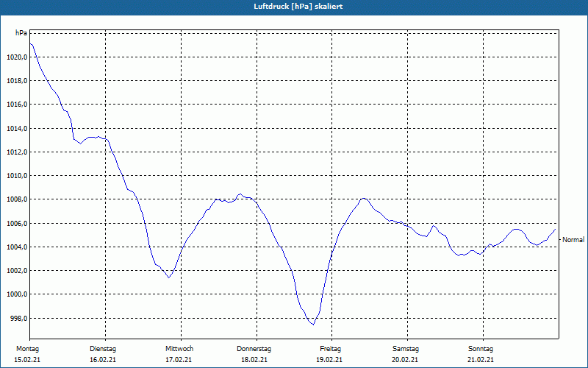Click the 1008,0 y-axis value

(17, 199)
